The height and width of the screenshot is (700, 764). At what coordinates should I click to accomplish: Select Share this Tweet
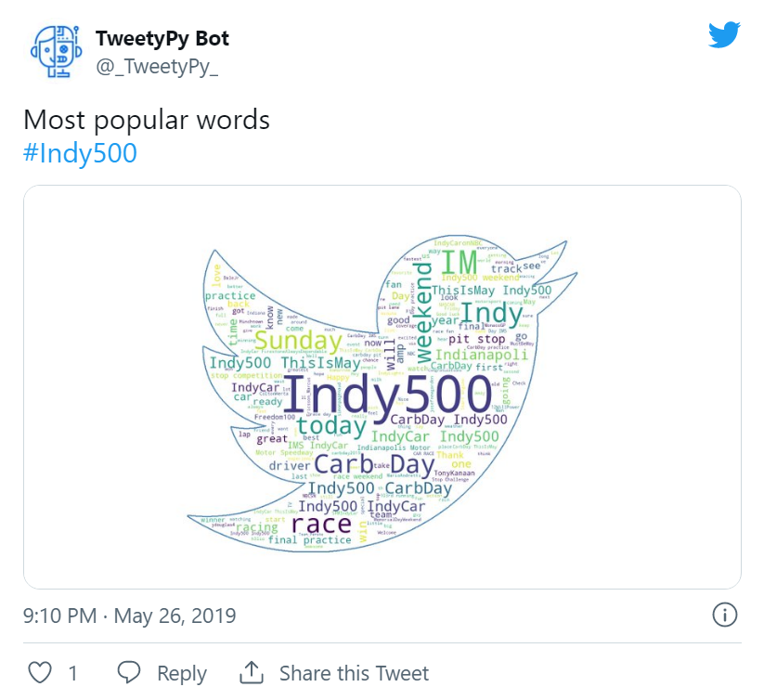point(354,673)
